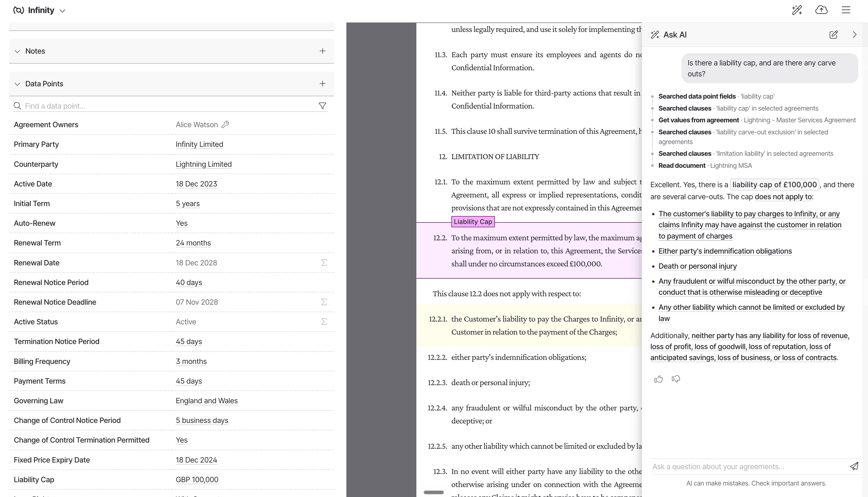Click the sigma icon on Renewal Date row

pyautogui.click(x=324, y=263)
